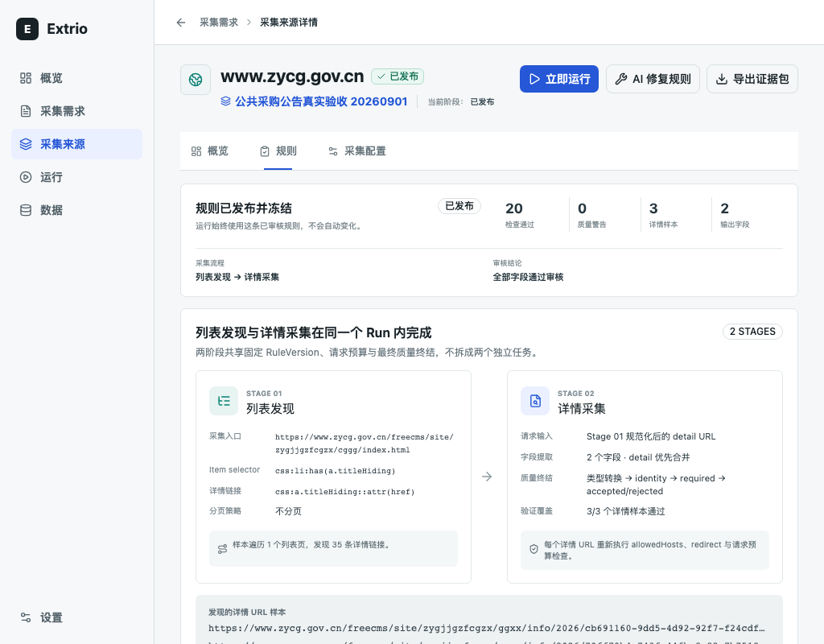Click the Extrio logo icon
Screen dimensions: 824x644
point(27,29)
